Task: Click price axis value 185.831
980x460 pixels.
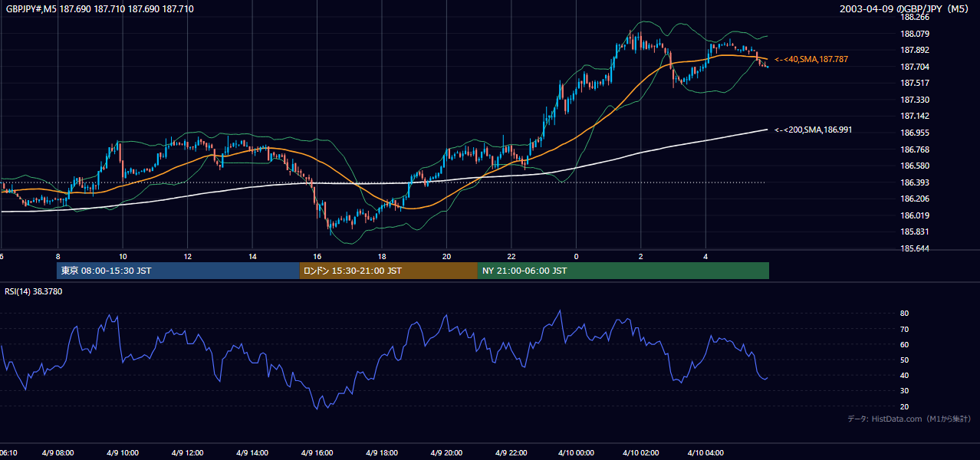Action: [x=915, y=232]
